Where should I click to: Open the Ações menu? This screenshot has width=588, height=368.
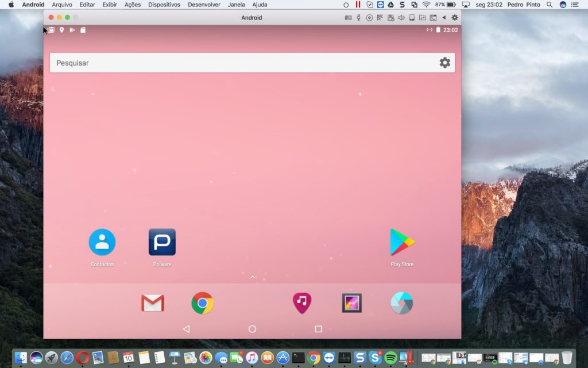133,5
